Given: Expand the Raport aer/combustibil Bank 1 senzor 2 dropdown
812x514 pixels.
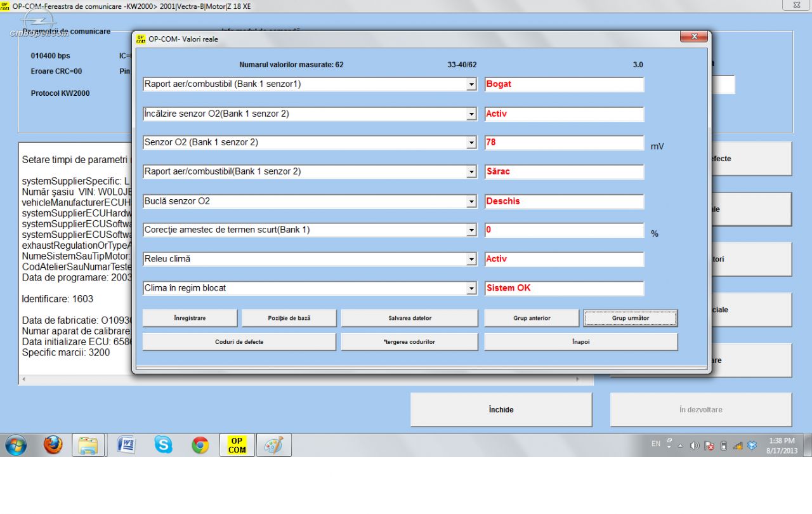Looking at the screenshot, I should [x=471, y=172].
